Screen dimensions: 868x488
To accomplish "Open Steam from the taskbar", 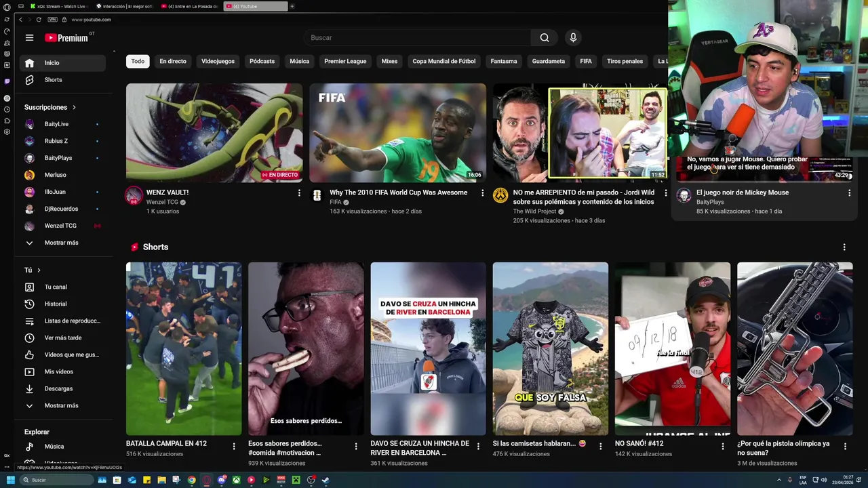I will click(x=325, y=480).
